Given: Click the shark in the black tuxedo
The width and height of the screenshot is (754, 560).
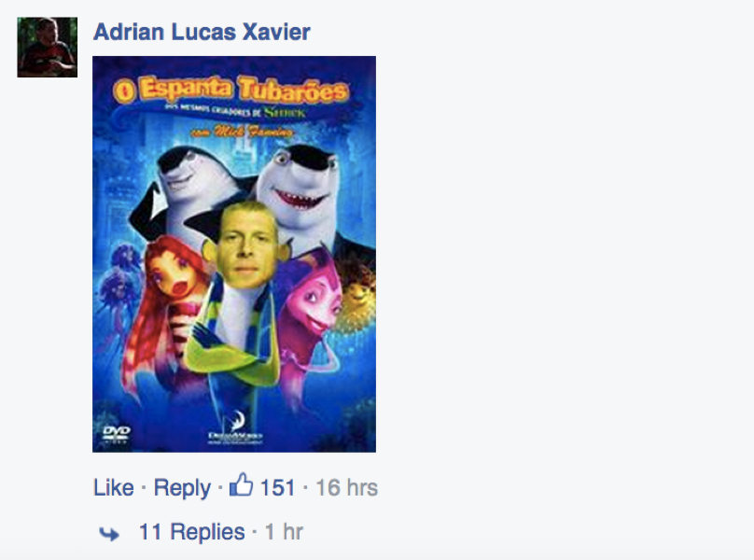Looking at the screenshot, I should [188, 190].
